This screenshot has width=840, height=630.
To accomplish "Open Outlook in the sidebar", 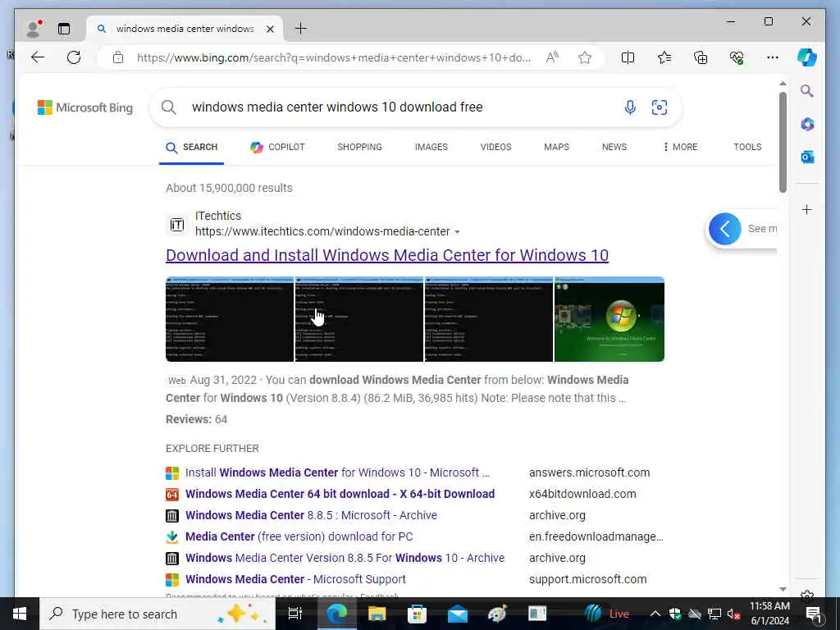I will click(x=807, y=157).
